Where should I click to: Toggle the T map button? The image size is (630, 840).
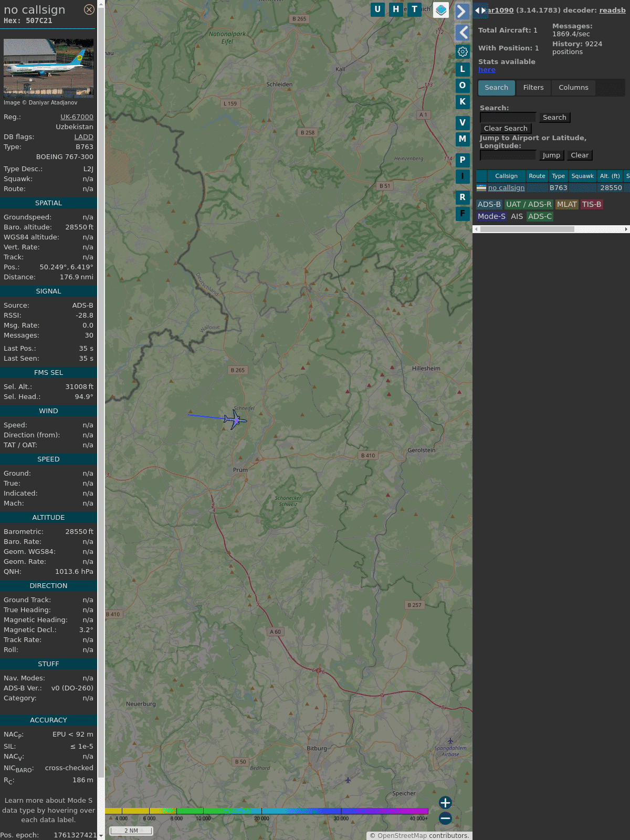point(415,9)
